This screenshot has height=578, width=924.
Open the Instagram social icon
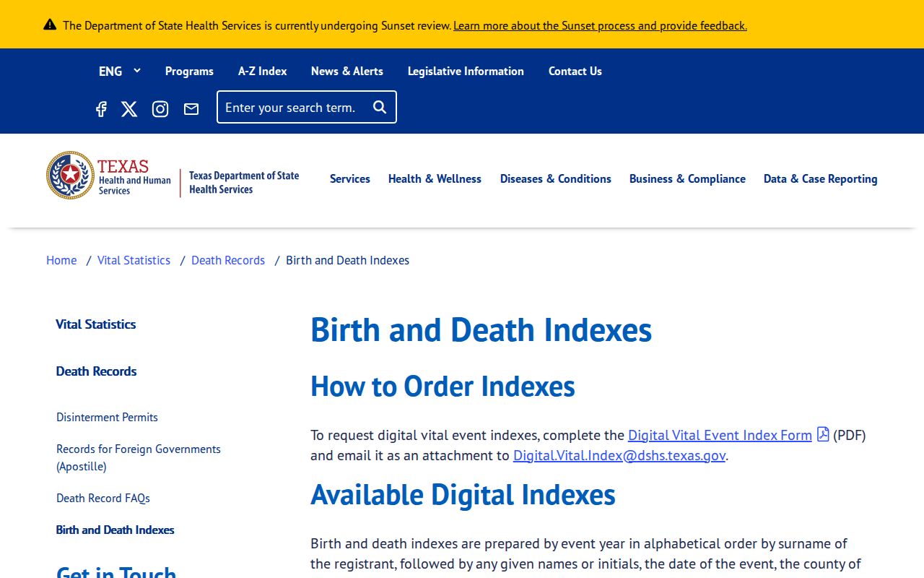click(x=160, y=109)
